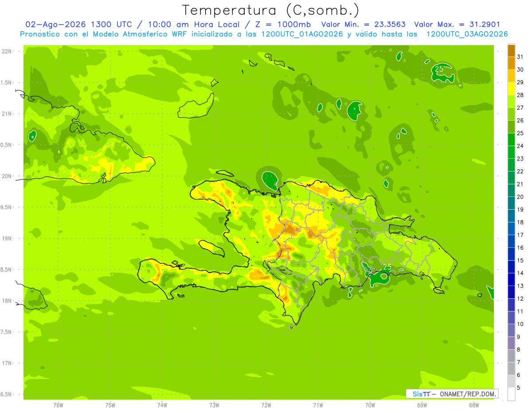Image resolution: width=532 pixels, height=411 pixels.
Task: Pick the legend swatch between 20 and 21
Action: pos(511,191)
